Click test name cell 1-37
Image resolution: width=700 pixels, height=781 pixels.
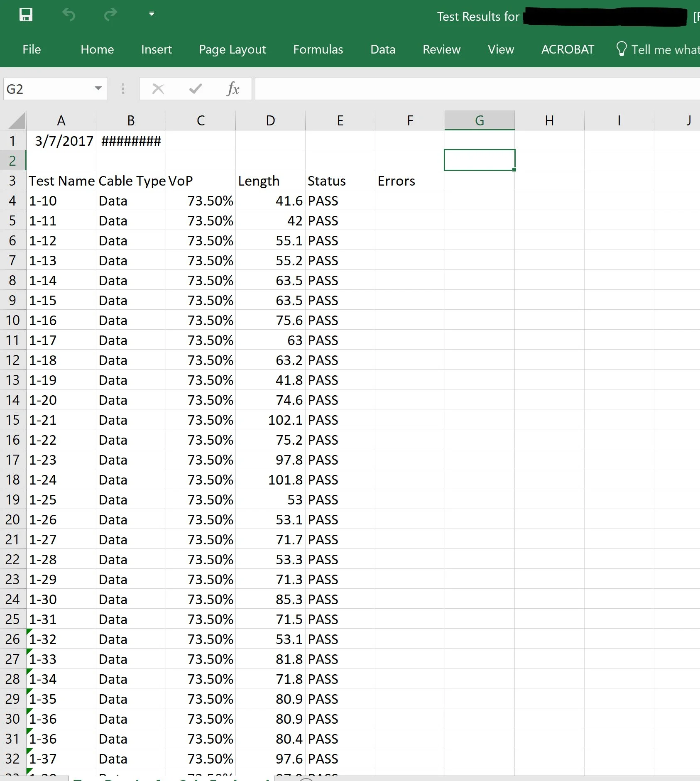61,759
